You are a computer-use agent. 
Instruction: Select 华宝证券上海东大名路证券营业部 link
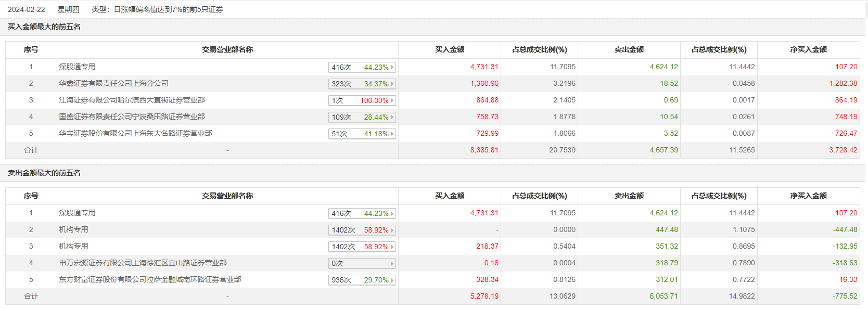pos(135,133)
